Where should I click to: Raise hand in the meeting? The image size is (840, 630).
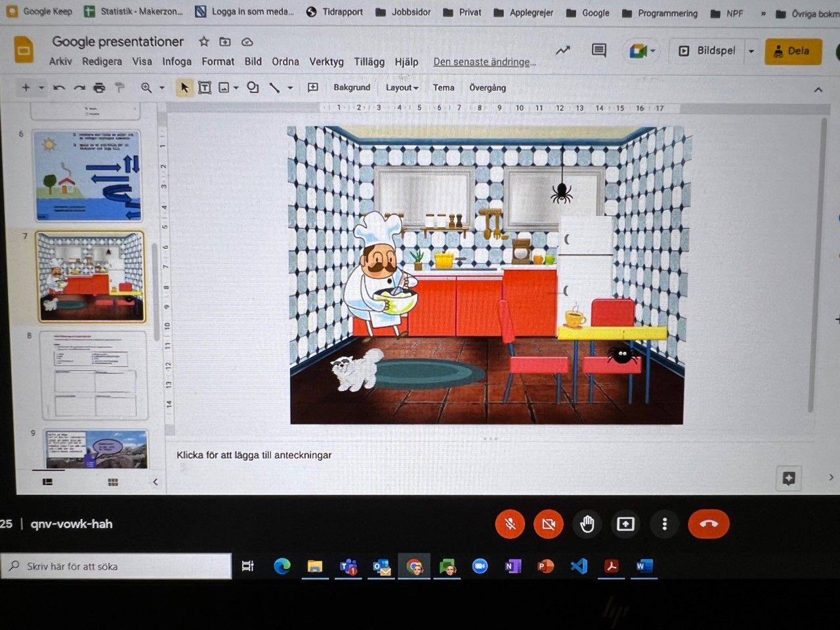click(587, 524)
